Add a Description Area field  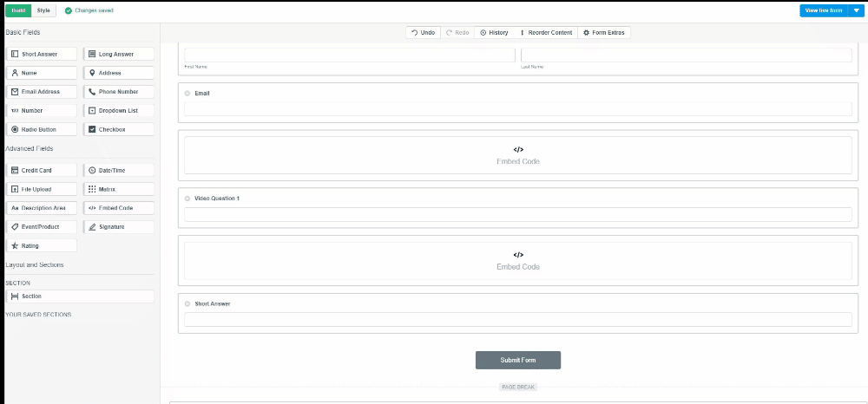pos(41,208)
